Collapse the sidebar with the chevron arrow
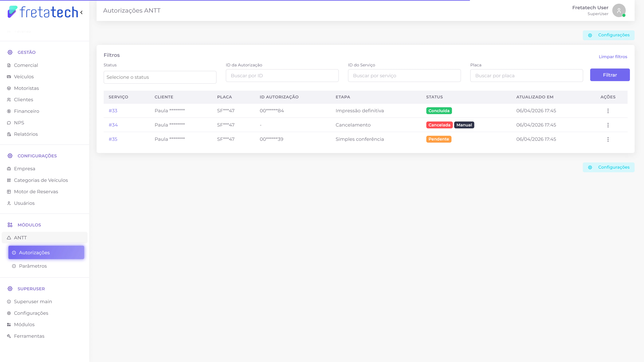This screenshot has width=644, height=362. [82, 12]
